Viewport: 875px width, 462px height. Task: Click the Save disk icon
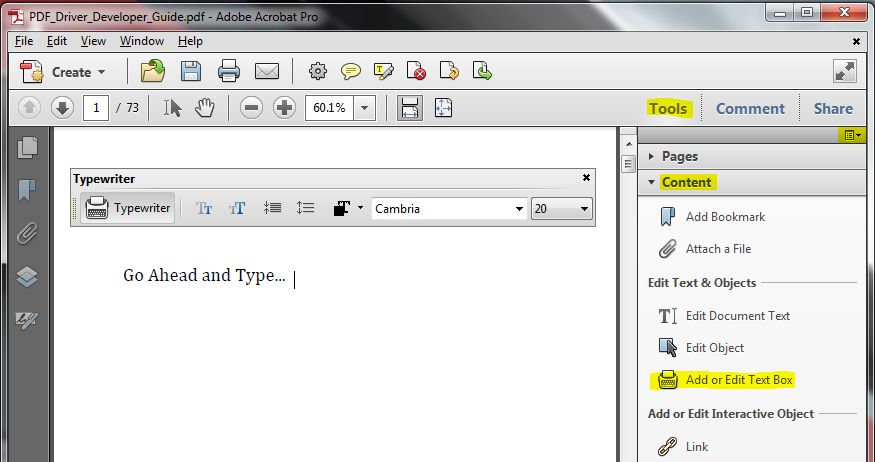click(191, 72)
